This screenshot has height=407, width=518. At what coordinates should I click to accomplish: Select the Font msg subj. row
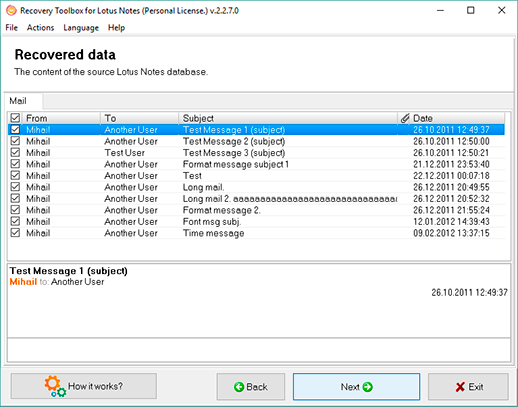256,222
